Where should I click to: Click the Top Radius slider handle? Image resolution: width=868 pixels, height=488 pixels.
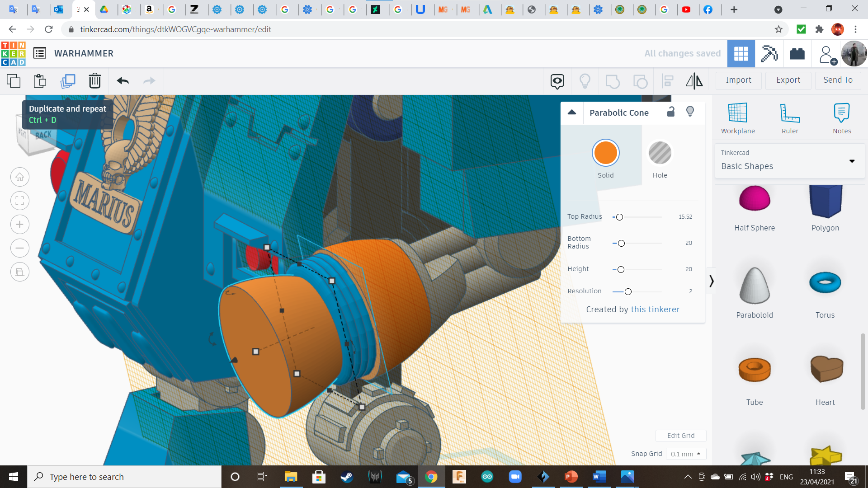pos(619,217)
